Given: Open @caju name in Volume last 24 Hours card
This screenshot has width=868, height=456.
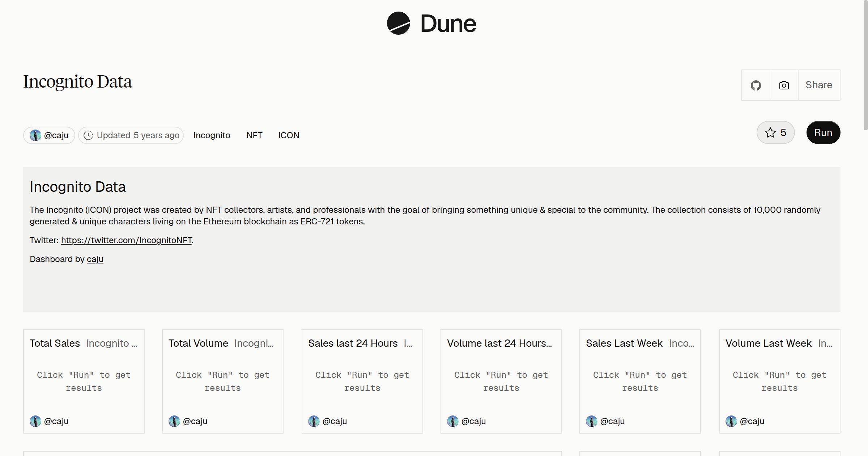Looking at the screenshot, I should click(473, 421).
